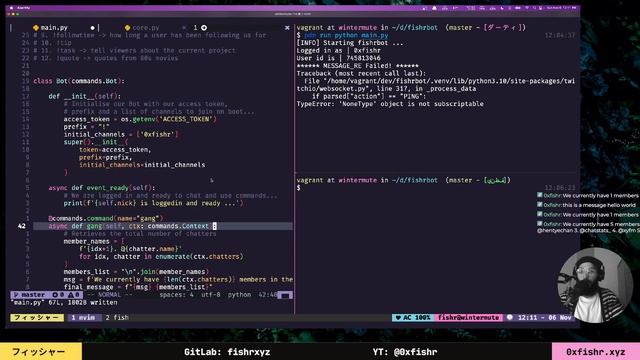Click chat message 'this is a message hello world'
Image resolution: width=640 pixels, height=360 pixels.
[599, 205]
